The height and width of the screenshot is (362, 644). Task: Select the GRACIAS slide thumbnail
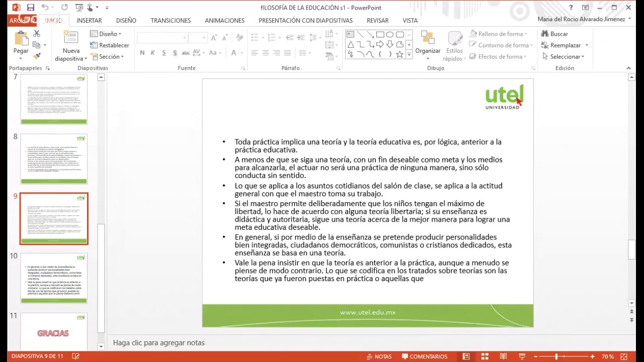53,333
